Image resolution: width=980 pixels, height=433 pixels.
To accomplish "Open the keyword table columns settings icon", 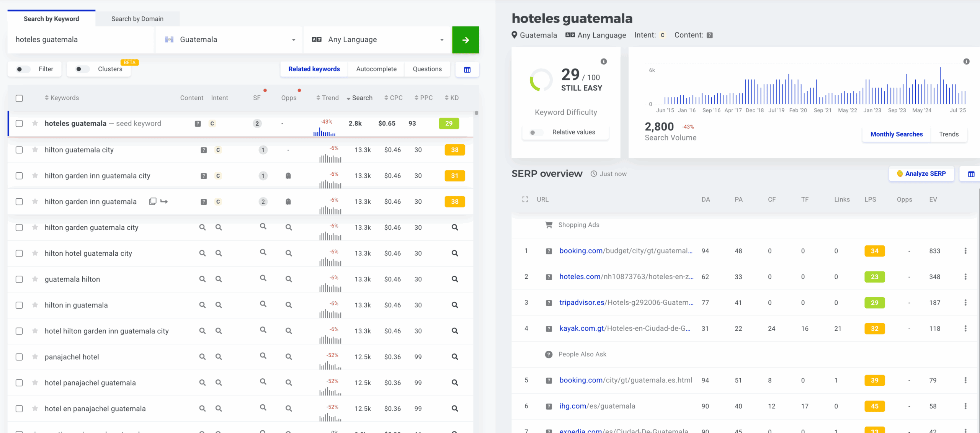I will pos(467,69).
